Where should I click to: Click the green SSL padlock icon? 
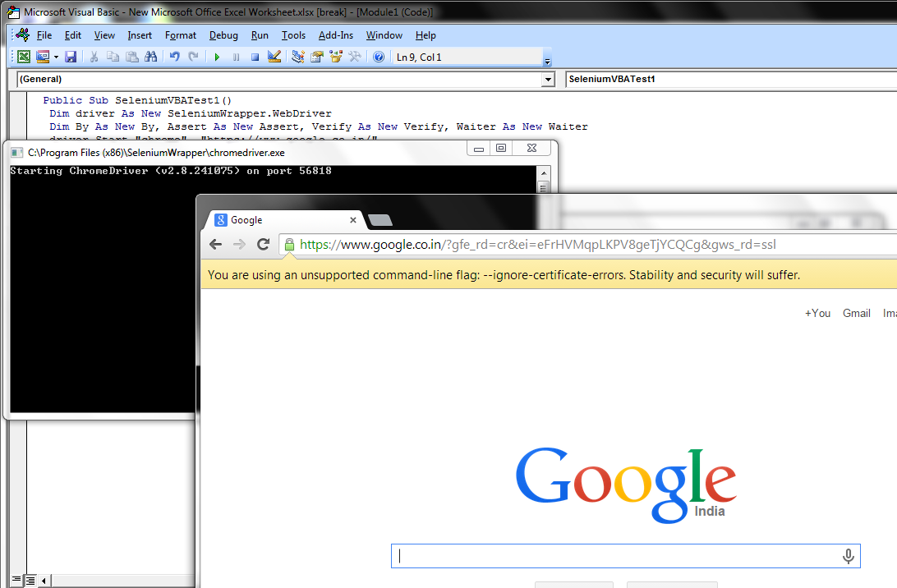click(x=289, y=245)
